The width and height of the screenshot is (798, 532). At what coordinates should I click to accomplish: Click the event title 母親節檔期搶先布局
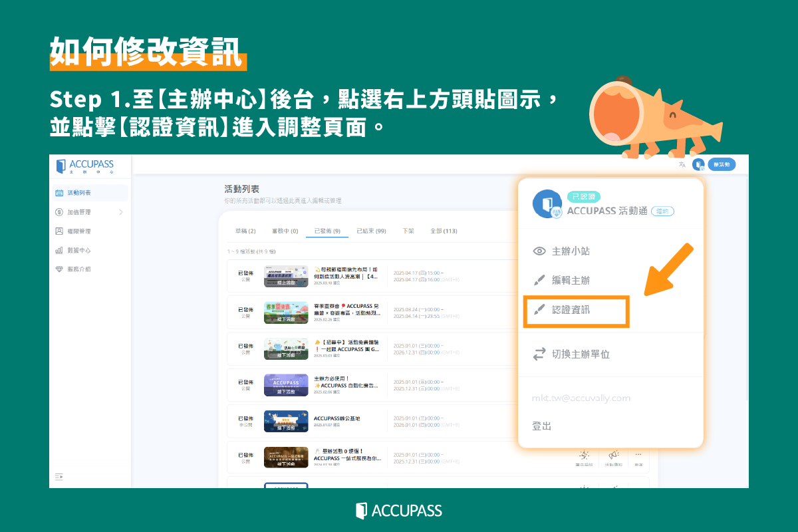pos(346,273)
